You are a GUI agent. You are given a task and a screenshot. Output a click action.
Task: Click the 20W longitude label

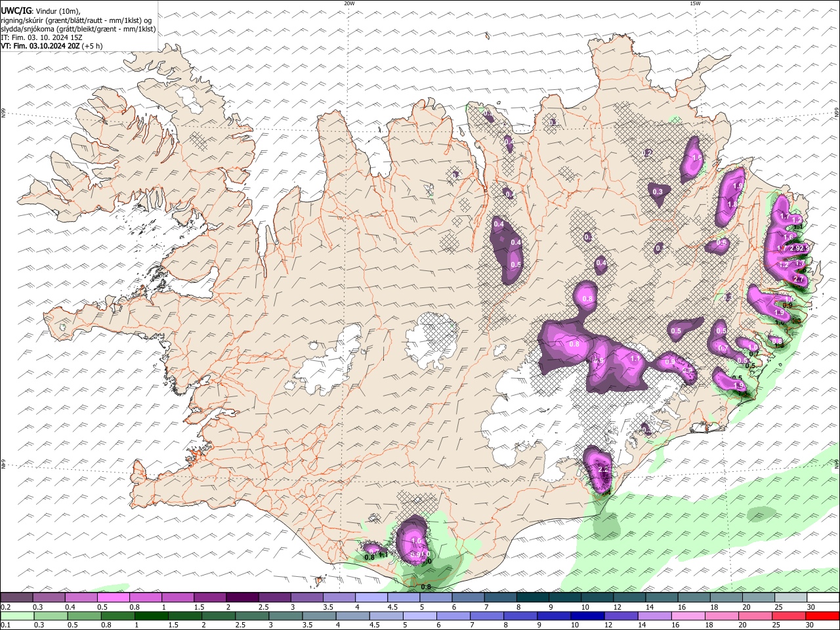pos(349,3)
